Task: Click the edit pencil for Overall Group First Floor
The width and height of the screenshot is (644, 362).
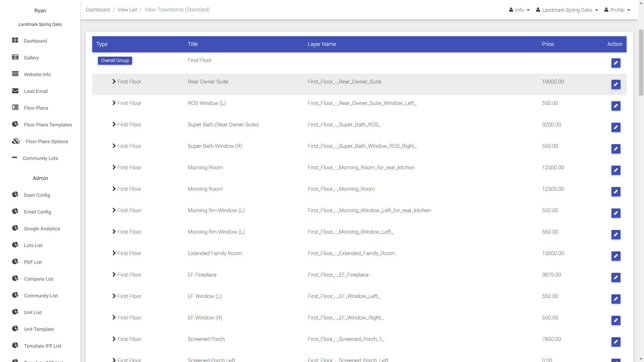Action: [x=615, y=63]
